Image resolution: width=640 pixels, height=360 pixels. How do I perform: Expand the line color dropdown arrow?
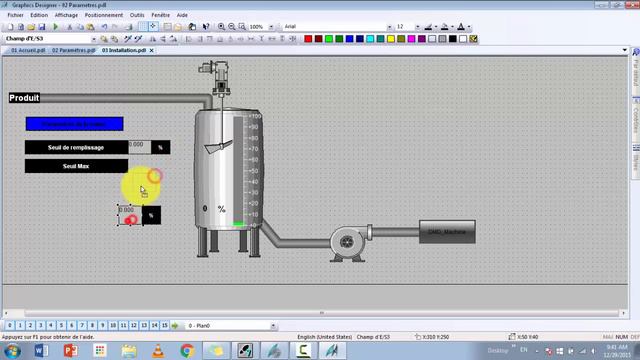[436, 27]
